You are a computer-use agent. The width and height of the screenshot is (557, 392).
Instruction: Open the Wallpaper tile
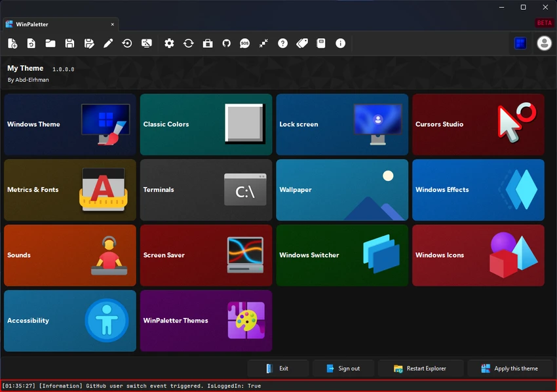pyautogui.click(x=342, y=190)
